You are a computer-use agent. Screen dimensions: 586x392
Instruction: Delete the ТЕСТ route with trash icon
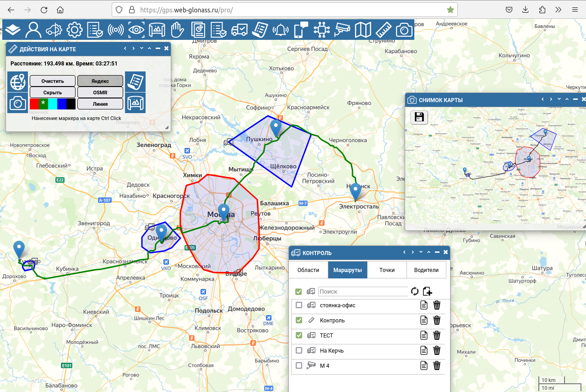[x=437, y=336]
